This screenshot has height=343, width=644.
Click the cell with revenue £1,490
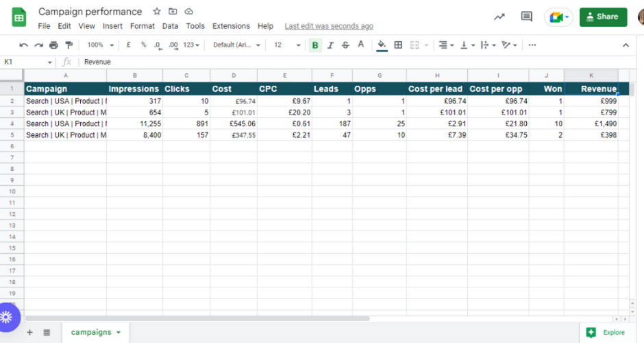click(591, 123)
